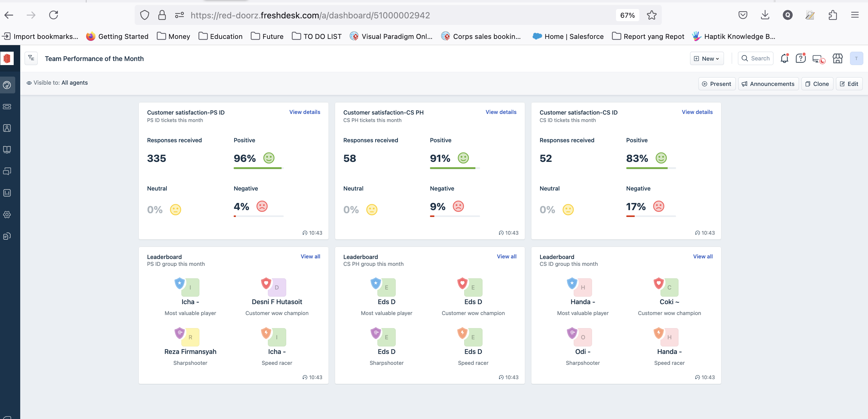Open Tickets from the left sidebar

tap(7, 106)
